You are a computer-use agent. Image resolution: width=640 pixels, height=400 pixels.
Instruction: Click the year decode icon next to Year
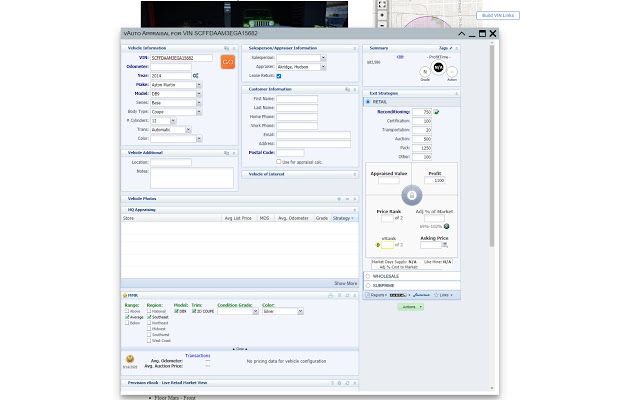click(196, 76)
